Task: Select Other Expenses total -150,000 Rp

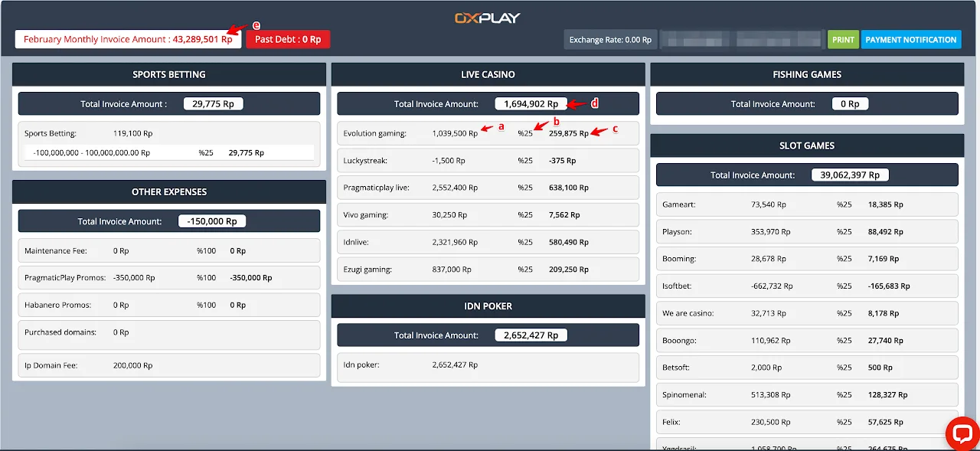Action: point(212,221)
